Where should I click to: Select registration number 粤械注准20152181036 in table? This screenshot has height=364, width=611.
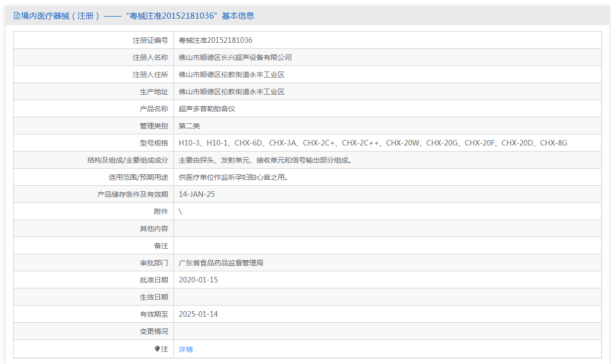(x=216, y=40)
